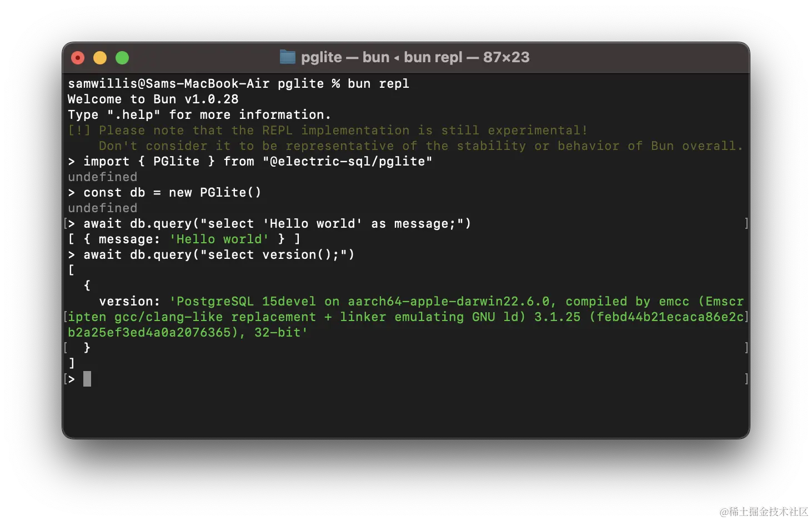Click the 'const db = new PGlite()' line
The image size is (812, 521).
coord(164,193)
